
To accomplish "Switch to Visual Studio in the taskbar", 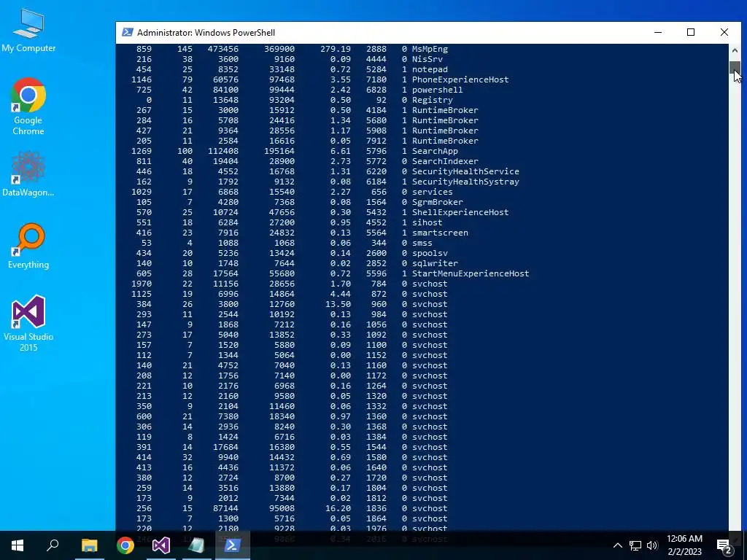I will (x=161, y=545).
